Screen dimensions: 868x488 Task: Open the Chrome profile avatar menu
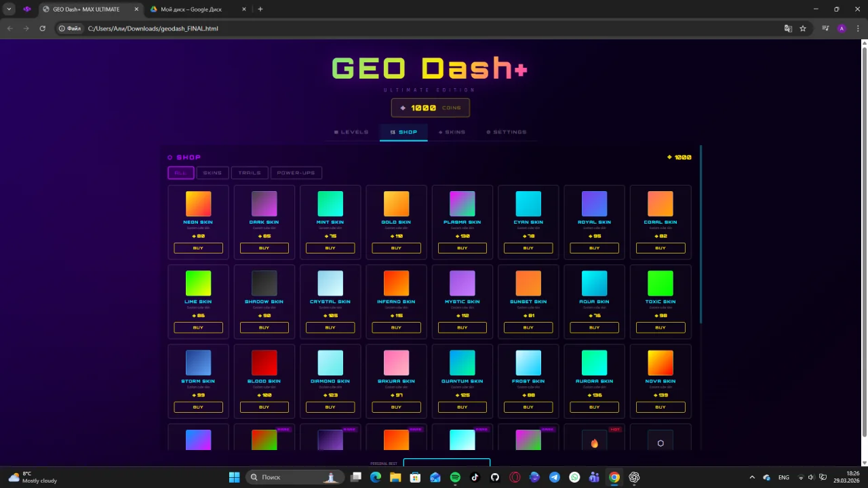[x=842, y=28]
